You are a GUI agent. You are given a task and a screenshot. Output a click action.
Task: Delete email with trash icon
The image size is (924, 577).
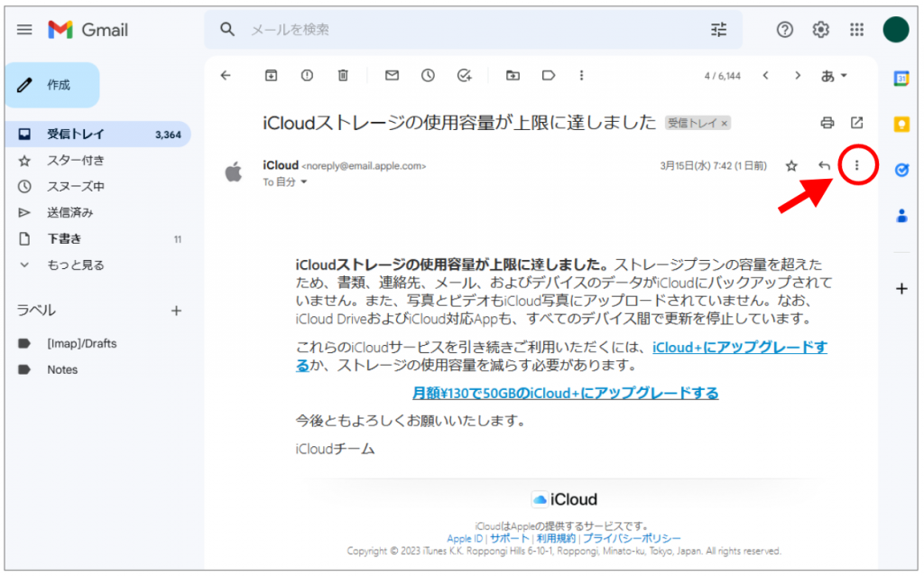coord(343,76)
